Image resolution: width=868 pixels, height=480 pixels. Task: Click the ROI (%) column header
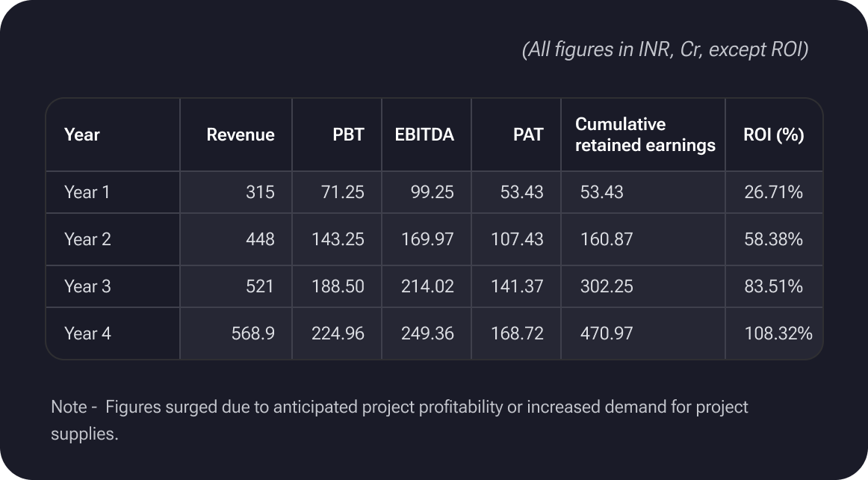[x=773, y=135]
